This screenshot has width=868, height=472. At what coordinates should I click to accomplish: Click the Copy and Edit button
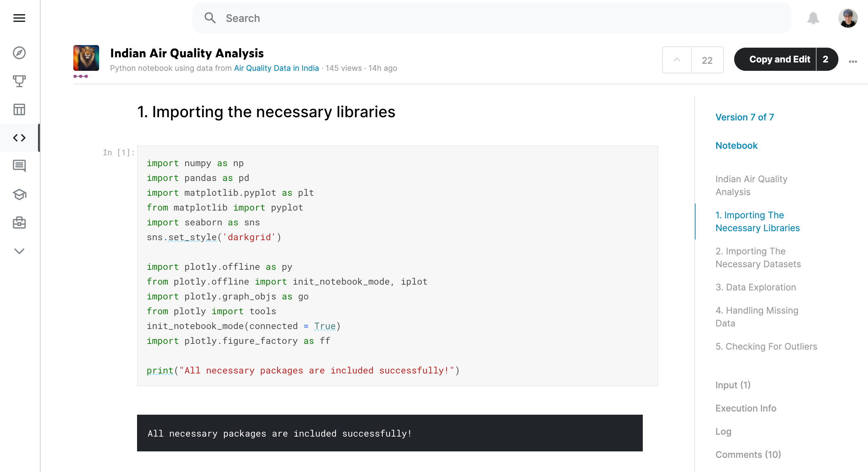pyautogui.click(x=780, y=59)
